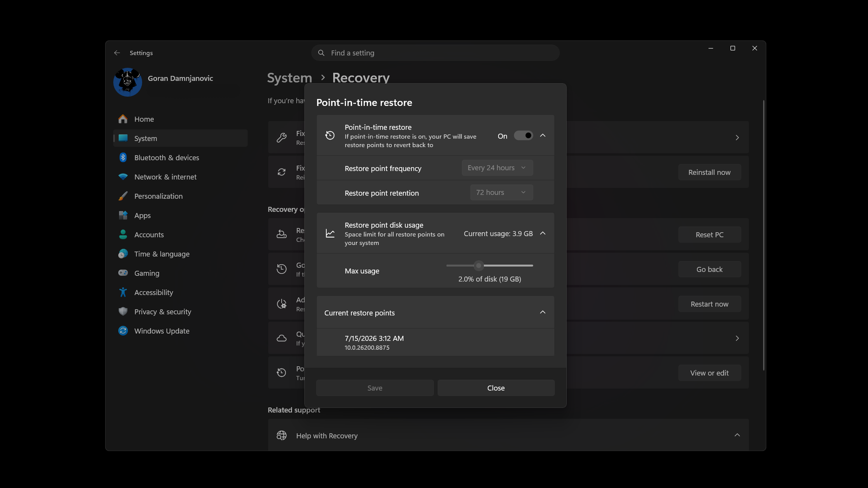
Task: Click the Home house icon
Action: tap(123, 119)
